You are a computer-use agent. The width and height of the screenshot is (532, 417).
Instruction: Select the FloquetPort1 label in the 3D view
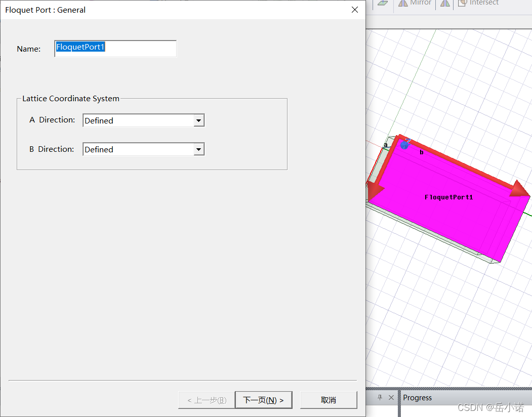[x=448, y=197]
